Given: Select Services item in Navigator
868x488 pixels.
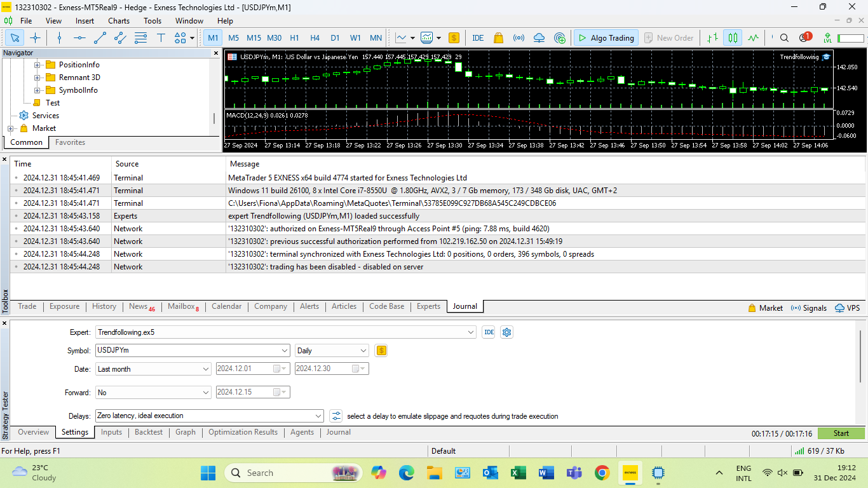Looking at the screenshot, I should (x=46, y=116).
